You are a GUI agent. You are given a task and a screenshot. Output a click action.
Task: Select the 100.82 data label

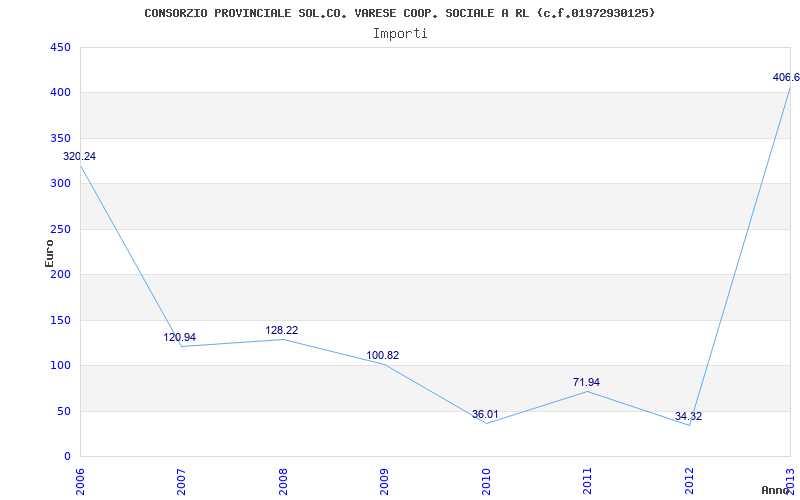(383, 356)
